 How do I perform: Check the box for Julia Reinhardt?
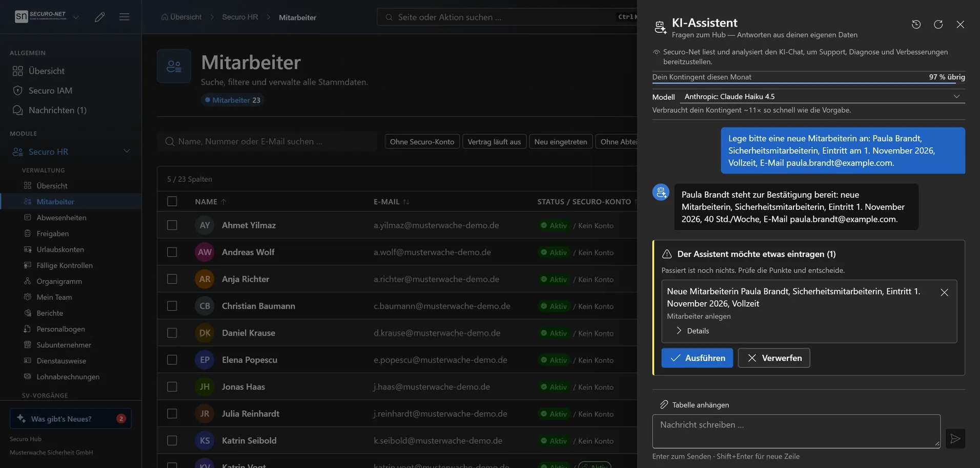point(172,413)
